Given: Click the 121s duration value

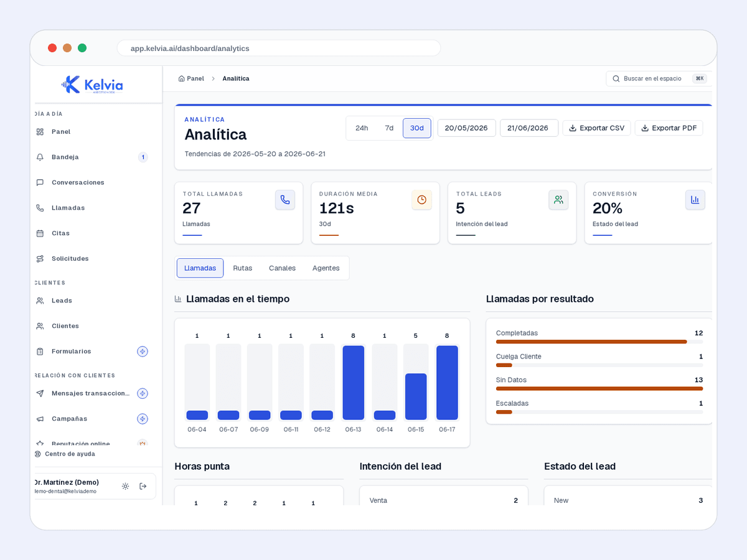Looking at the screenshot, I should tap(337, 208).
